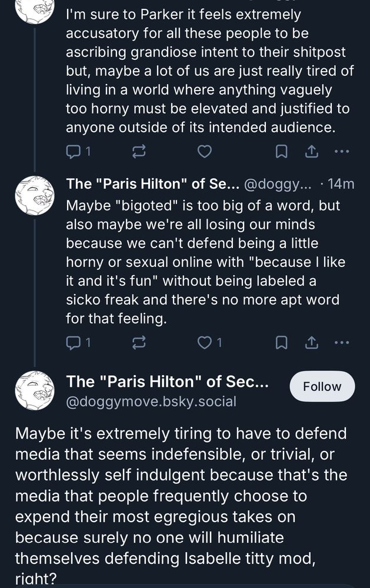Open the 14m timestamp link
The height and width of the screenshot is (588, 370).
pyautogui.click(x=341, y=184)
